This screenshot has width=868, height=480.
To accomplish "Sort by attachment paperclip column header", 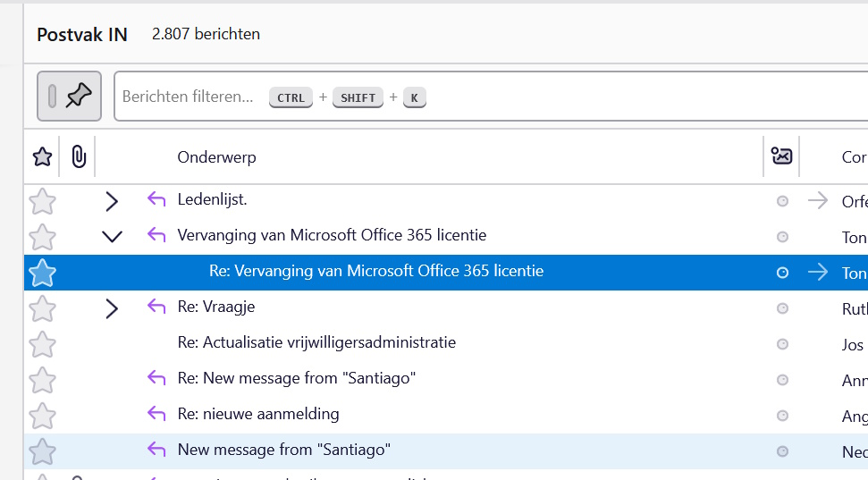I will pyautogui.click(x=78, y=157).
